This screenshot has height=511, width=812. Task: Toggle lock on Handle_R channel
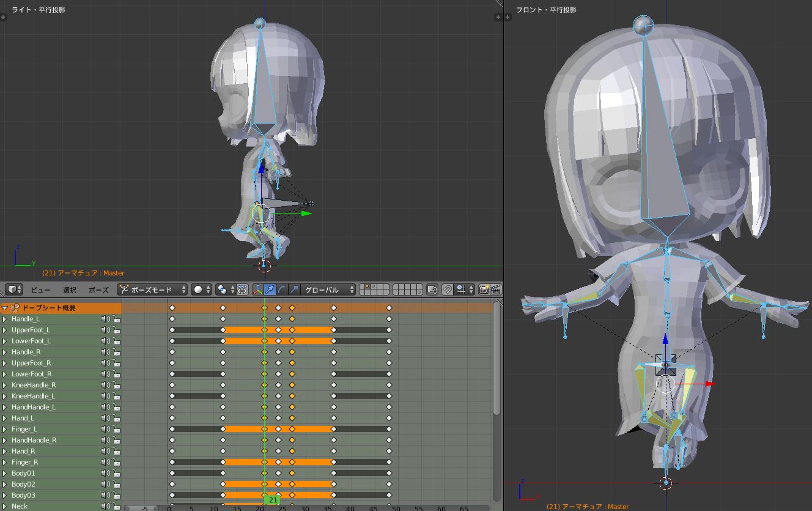116,352
